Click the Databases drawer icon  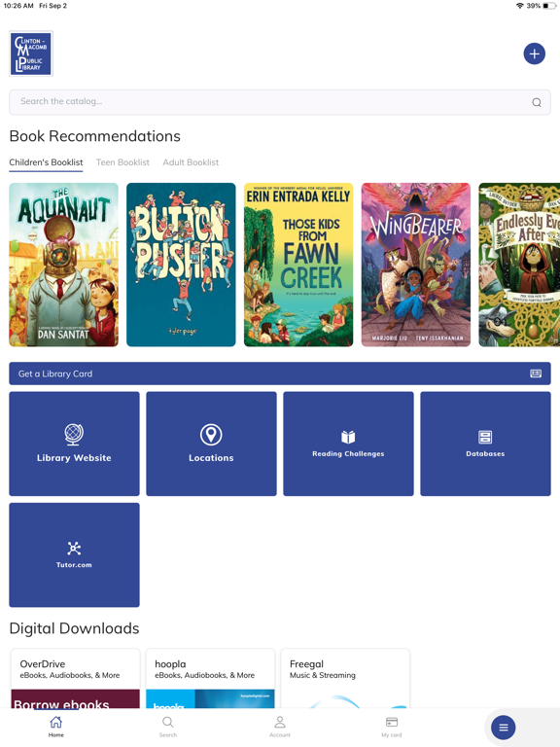coord(485,437)
